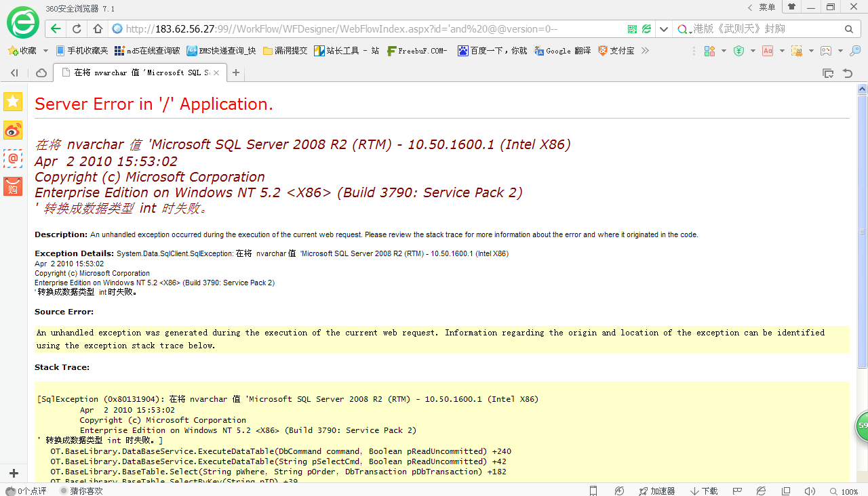Click the mobile phone status bar icon

[x=593, y=491]
